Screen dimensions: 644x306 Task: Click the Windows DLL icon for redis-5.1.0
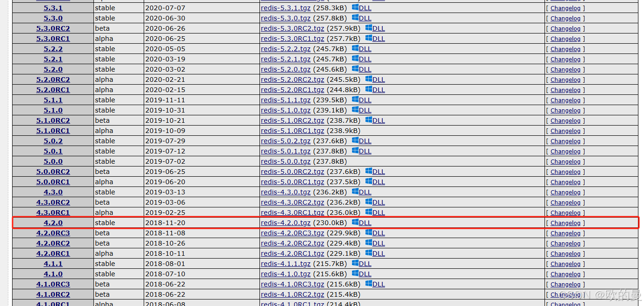(x=355, y=110)
